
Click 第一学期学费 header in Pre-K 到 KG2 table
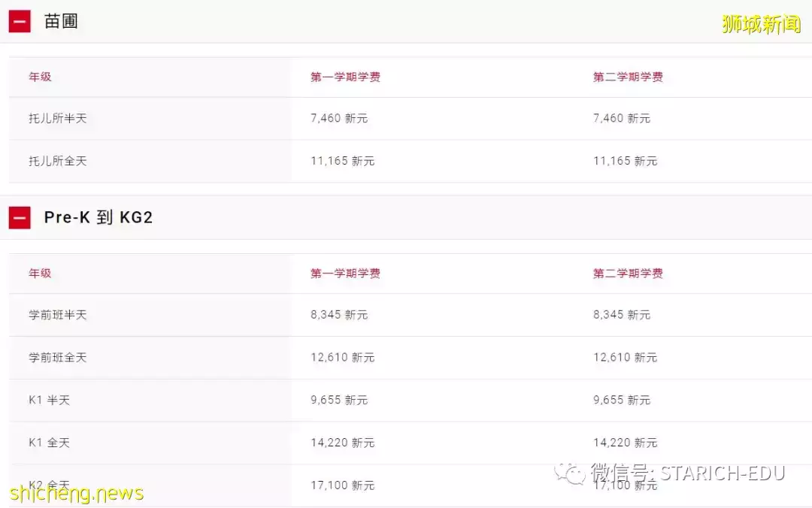click(x=345, y=274)
